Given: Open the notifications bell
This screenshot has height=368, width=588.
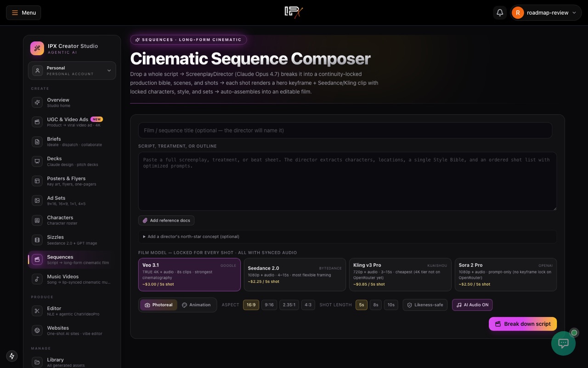Looking at the screenshot, I should pos(500,13).
